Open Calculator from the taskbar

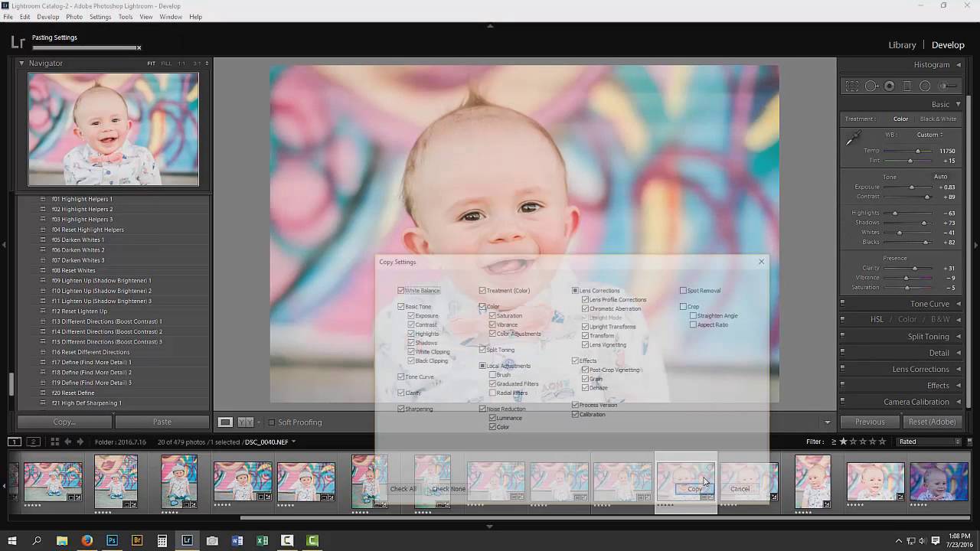click(162, 540)
